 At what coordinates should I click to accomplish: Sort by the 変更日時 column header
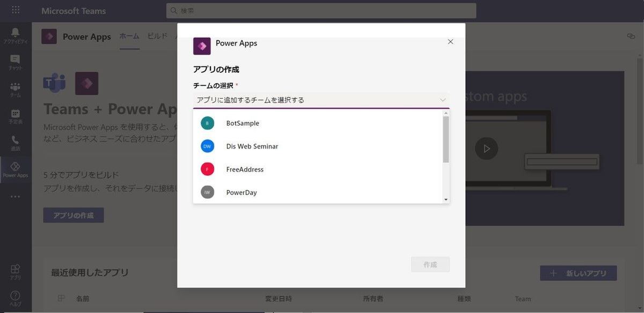coord(279,299)
